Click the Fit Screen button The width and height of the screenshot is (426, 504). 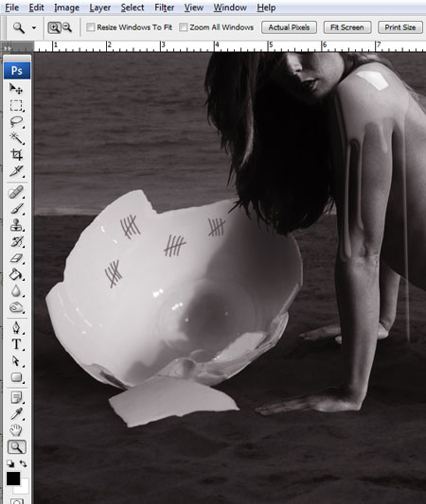(347, 27)
